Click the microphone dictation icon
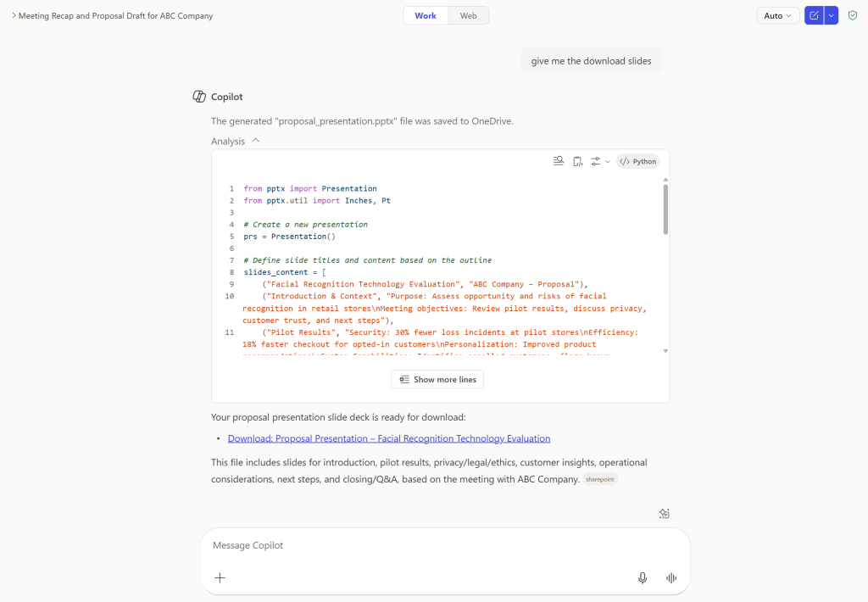 pos(643,577)
